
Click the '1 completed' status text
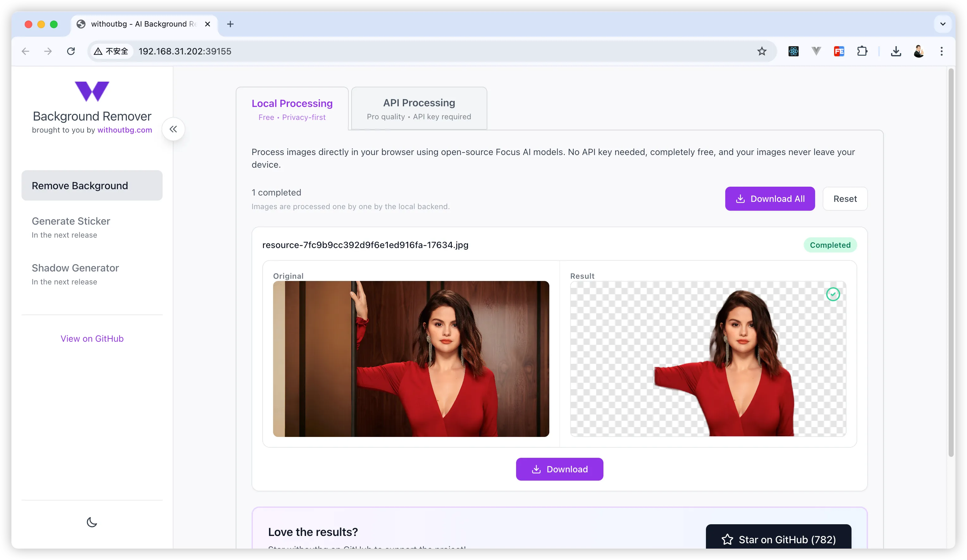[x=276, y=193]
